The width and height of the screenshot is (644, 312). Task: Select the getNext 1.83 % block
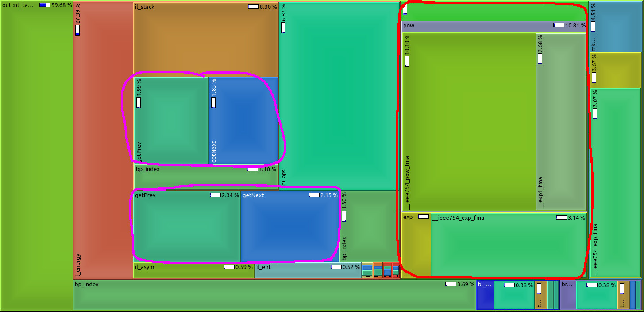tap(243, 121)
